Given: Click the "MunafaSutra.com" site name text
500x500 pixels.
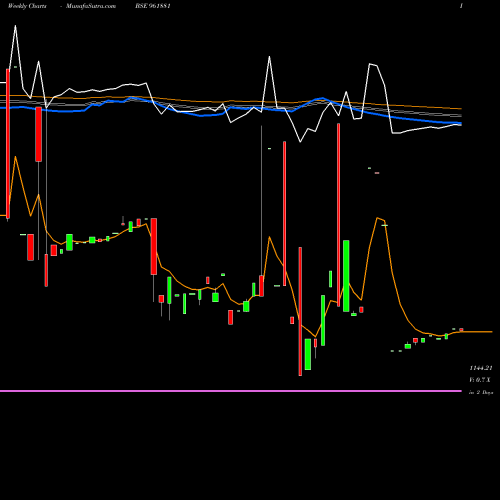Looking at the screenshot, I should (91, 6).
